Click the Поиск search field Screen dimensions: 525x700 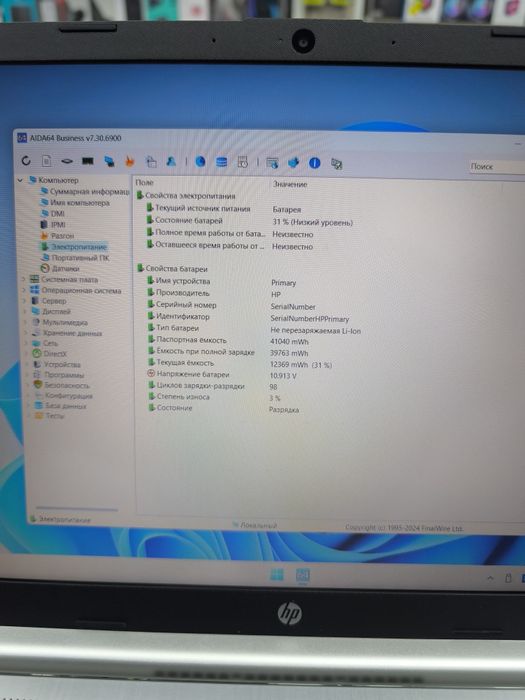tap(497, 167)
